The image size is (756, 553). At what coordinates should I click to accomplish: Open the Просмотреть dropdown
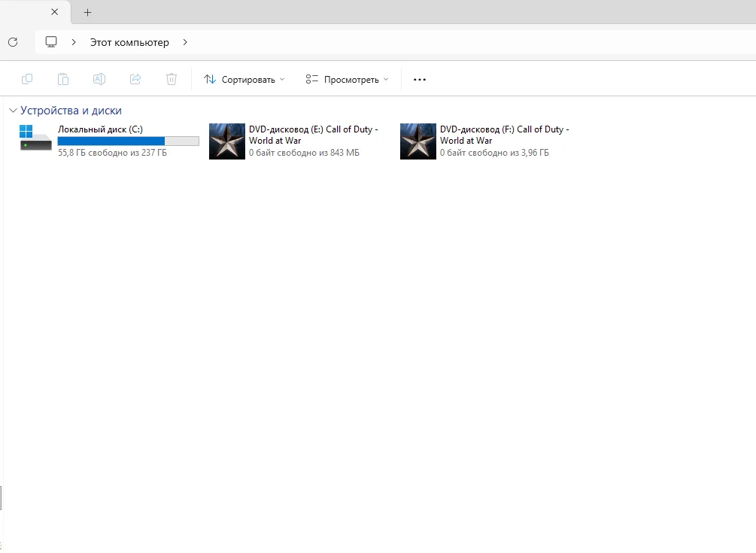(x=347, y=80)
